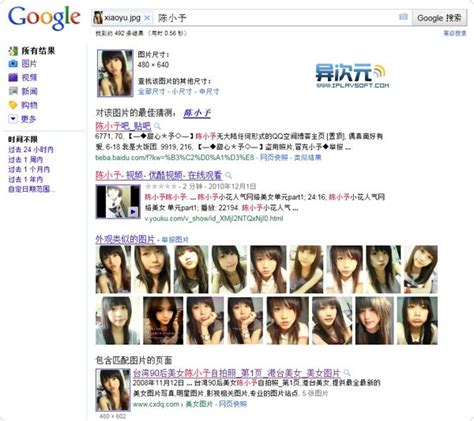The width and height of the screenshot is (474, 421).
Task: Click best guess link 陈小予
Action: pos(197,113)
